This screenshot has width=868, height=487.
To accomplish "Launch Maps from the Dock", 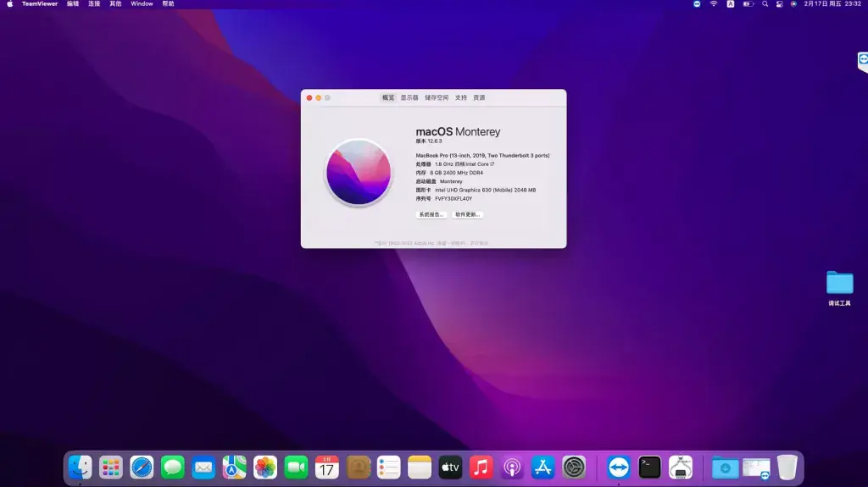I will point(234,468).
